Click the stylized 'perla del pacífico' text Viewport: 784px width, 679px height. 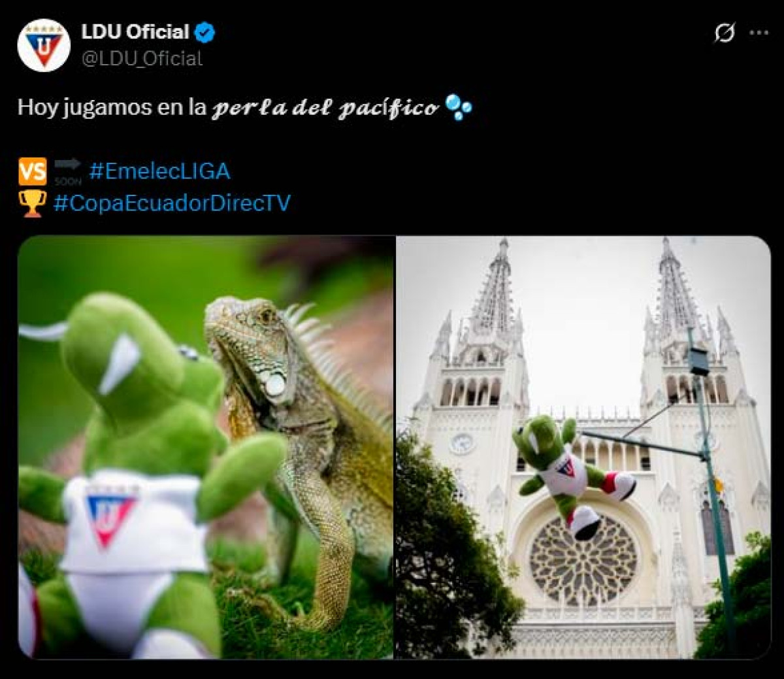click(x=325, y=108)
